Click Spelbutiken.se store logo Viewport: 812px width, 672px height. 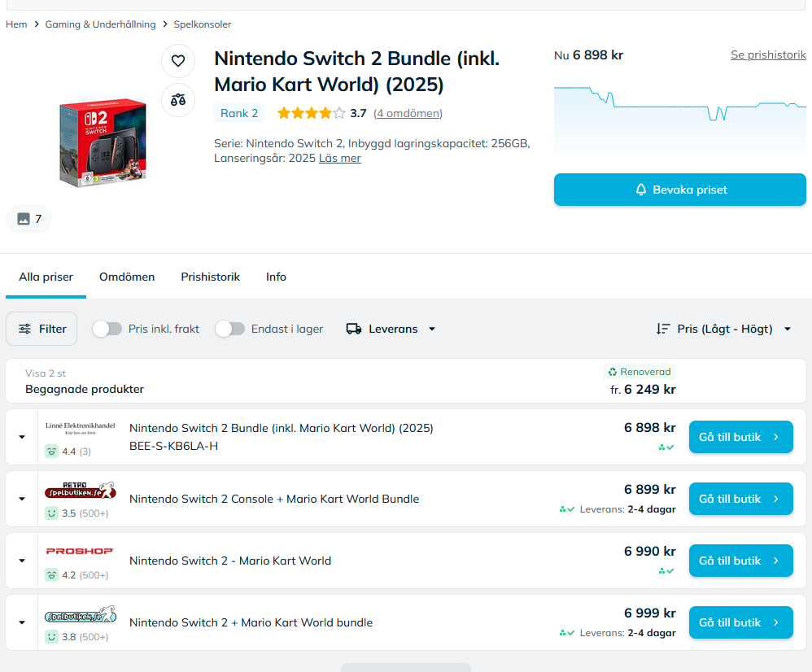point(81,614)
